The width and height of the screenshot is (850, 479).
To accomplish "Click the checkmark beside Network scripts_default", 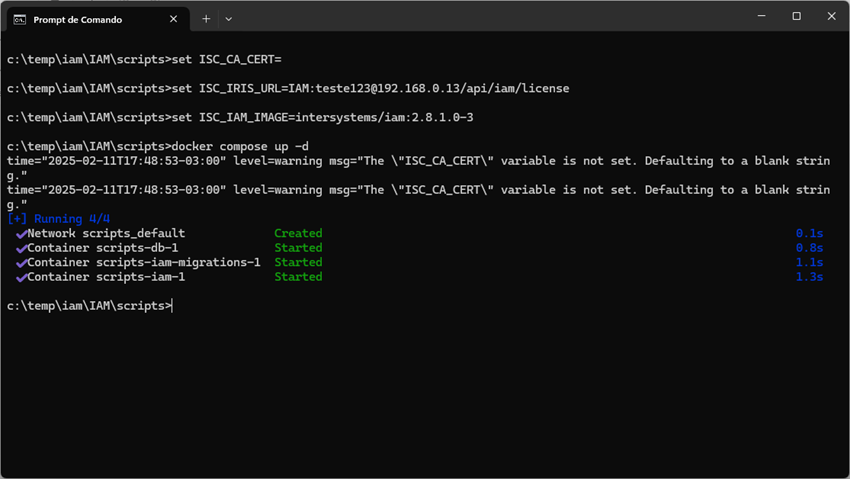I will (21, 234).
